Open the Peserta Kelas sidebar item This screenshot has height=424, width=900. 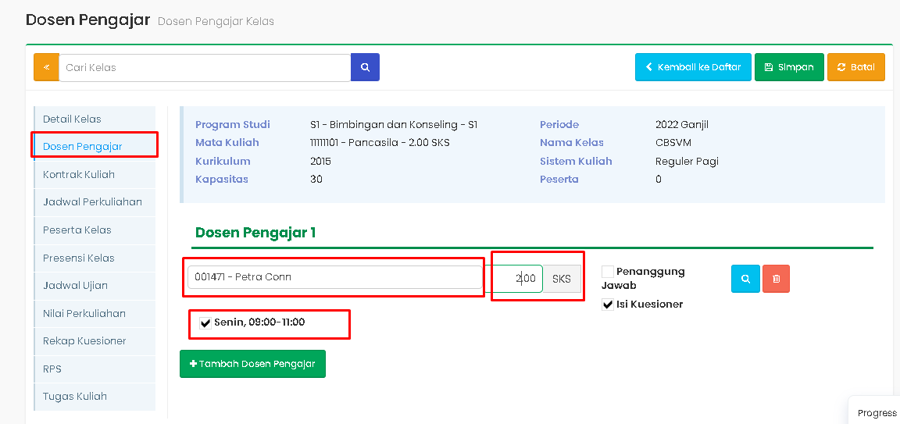(x=77, y=230)
